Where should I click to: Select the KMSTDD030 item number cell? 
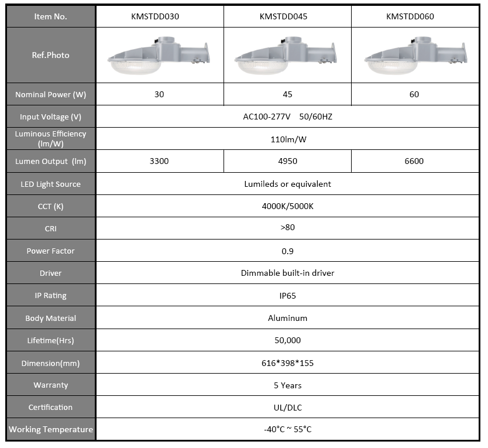(x=159, y=16)
